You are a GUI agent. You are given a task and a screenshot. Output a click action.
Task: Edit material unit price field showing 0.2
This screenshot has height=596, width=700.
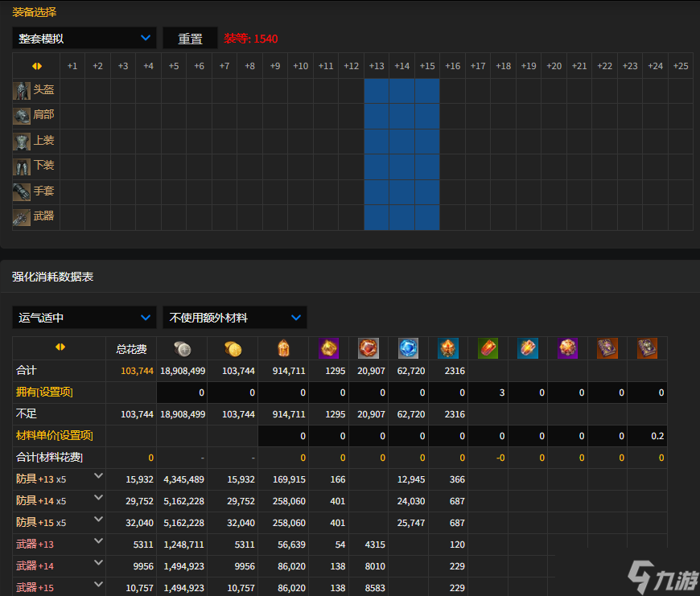647,436
